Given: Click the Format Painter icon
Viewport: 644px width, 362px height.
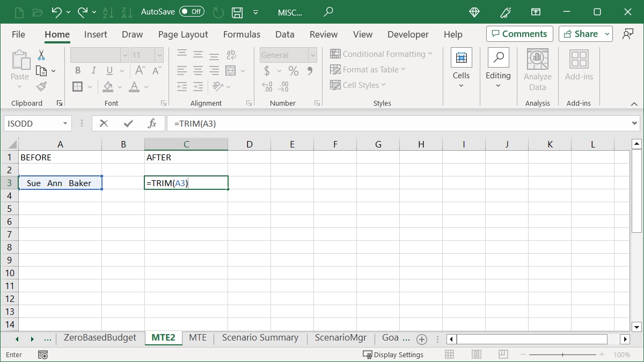Looking at the screenshot, I should click(x=41, y=86).
